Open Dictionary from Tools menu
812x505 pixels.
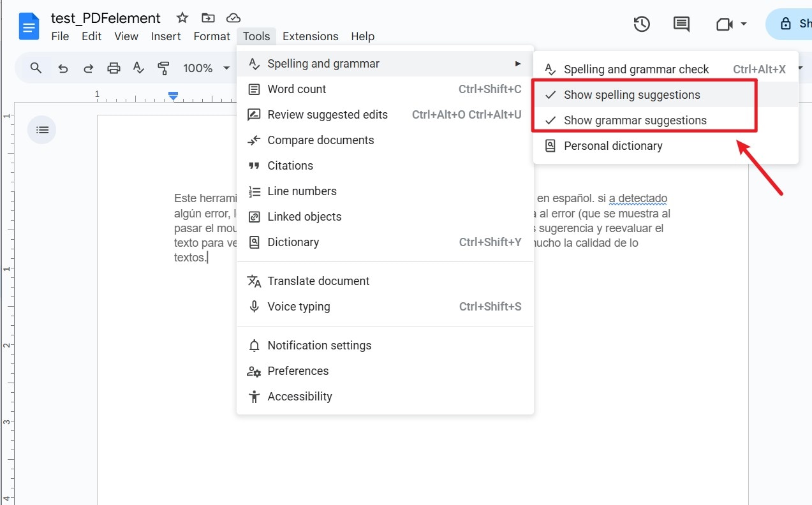pos(385,242)
